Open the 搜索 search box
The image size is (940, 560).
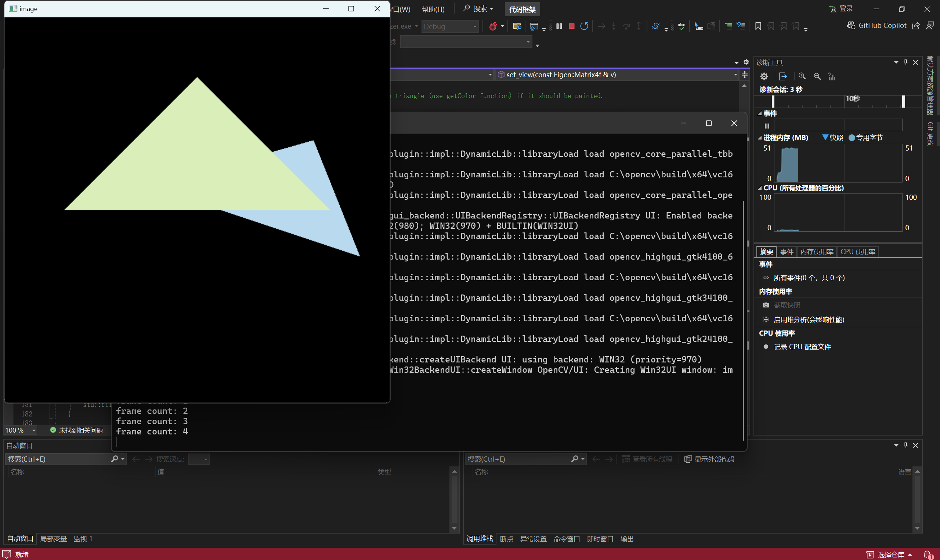pos(478,9)
